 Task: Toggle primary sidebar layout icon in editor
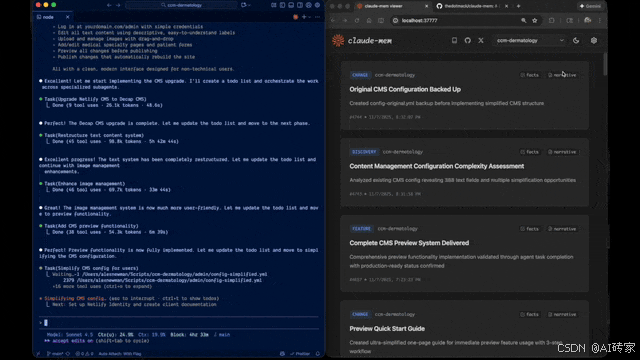[282, 5]
